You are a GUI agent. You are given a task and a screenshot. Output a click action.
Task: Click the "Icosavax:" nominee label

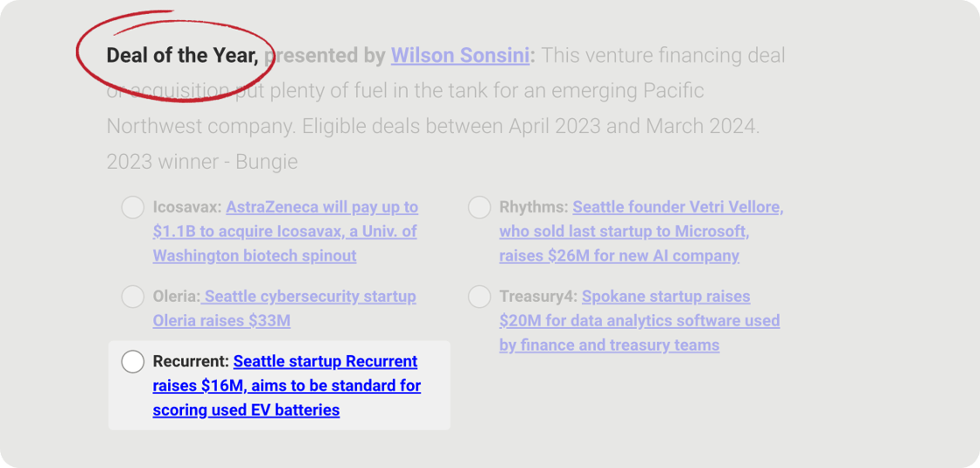[187, 207]
